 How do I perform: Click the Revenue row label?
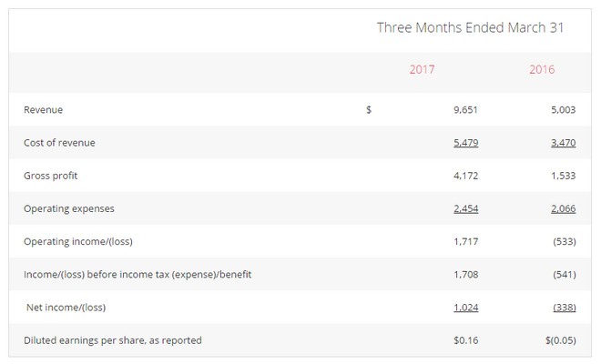43,110
